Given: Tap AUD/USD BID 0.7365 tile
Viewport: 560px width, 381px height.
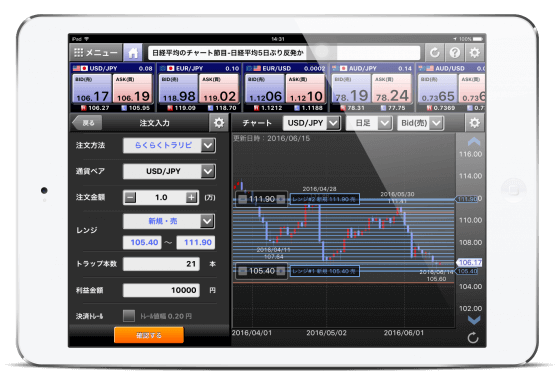Looking at the screenshot, I should (x=438, y=88).
